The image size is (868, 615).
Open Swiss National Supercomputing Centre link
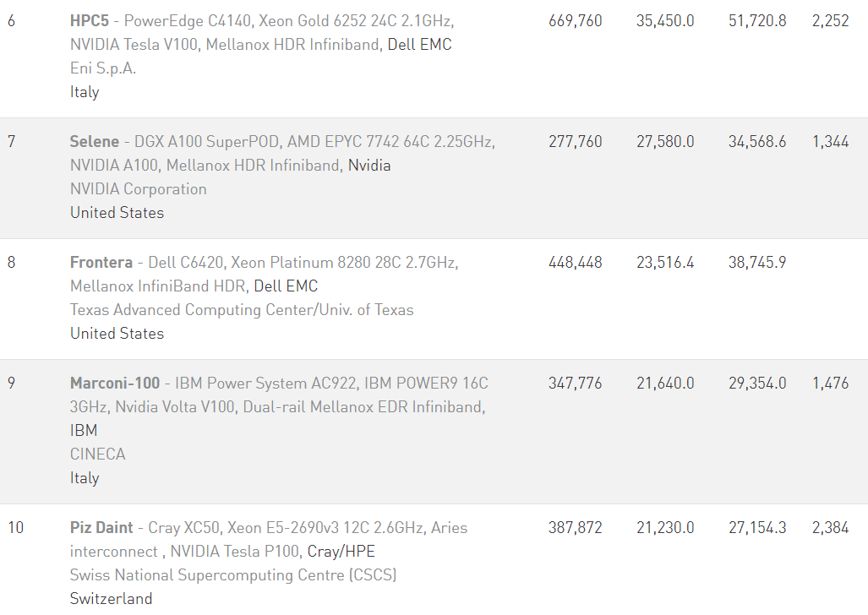233,574
